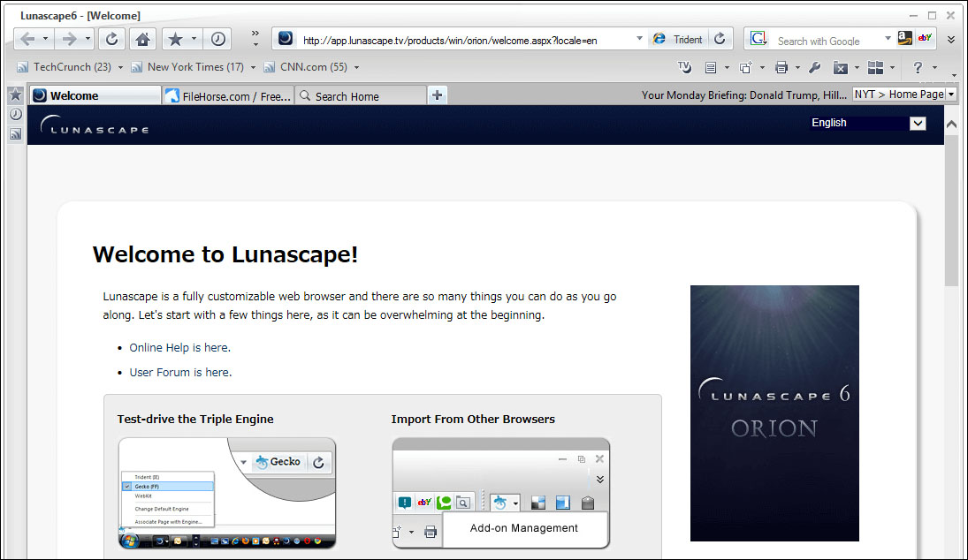Open Favorites star in navigation toolbar
Screen dimensions: 968x560
coord(175,40)
